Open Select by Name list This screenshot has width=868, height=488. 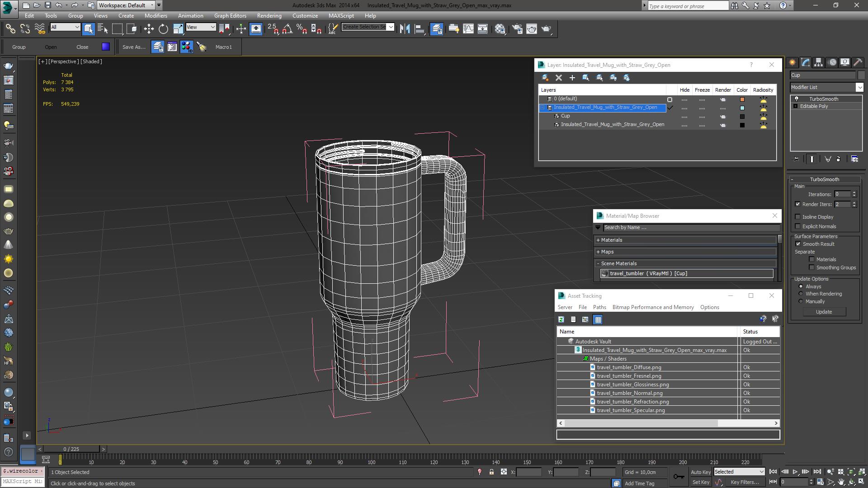103,29
